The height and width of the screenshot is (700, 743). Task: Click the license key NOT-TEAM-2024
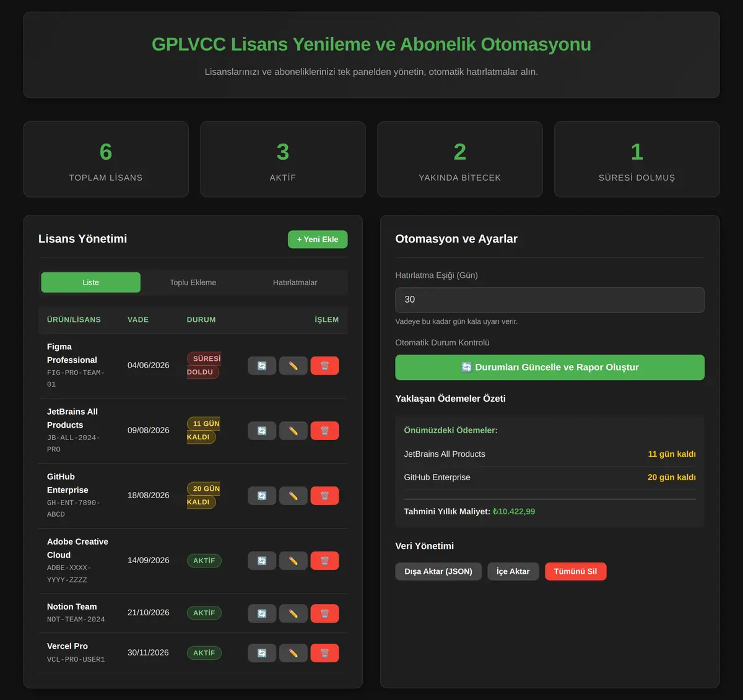tap(76, 620)
